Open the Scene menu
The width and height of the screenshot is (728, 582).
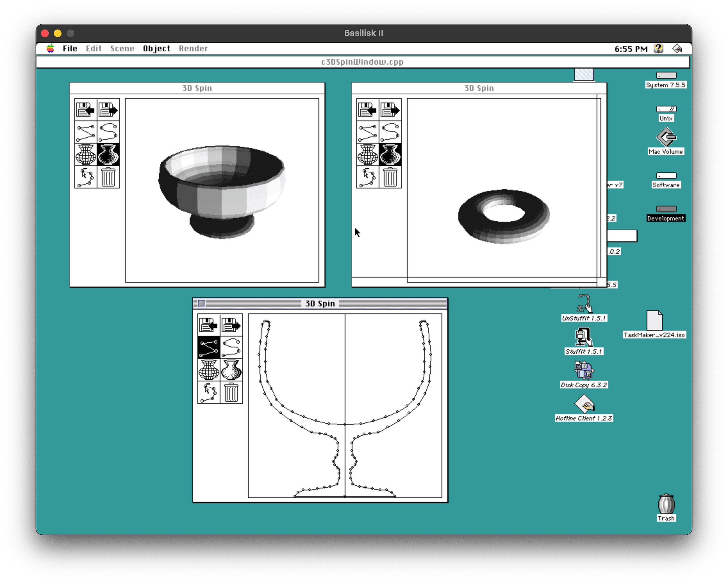[x=122, y=48]
